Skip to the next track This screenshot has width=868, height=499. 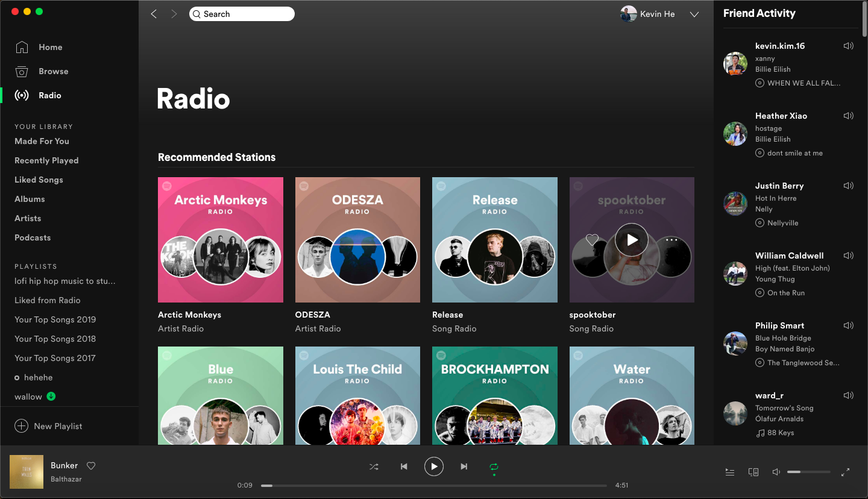(x=464, y=466)
